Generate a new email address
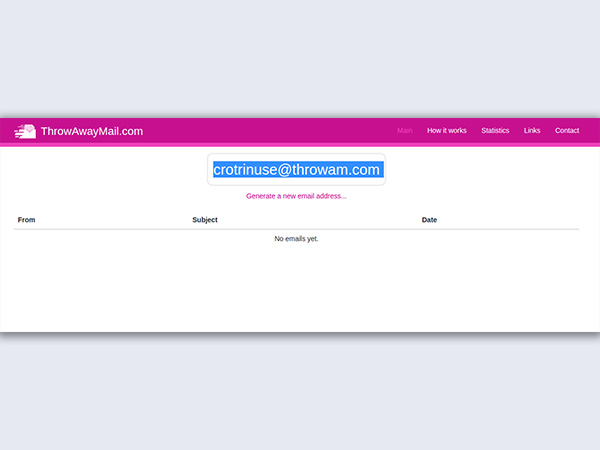 click(296, 196)
